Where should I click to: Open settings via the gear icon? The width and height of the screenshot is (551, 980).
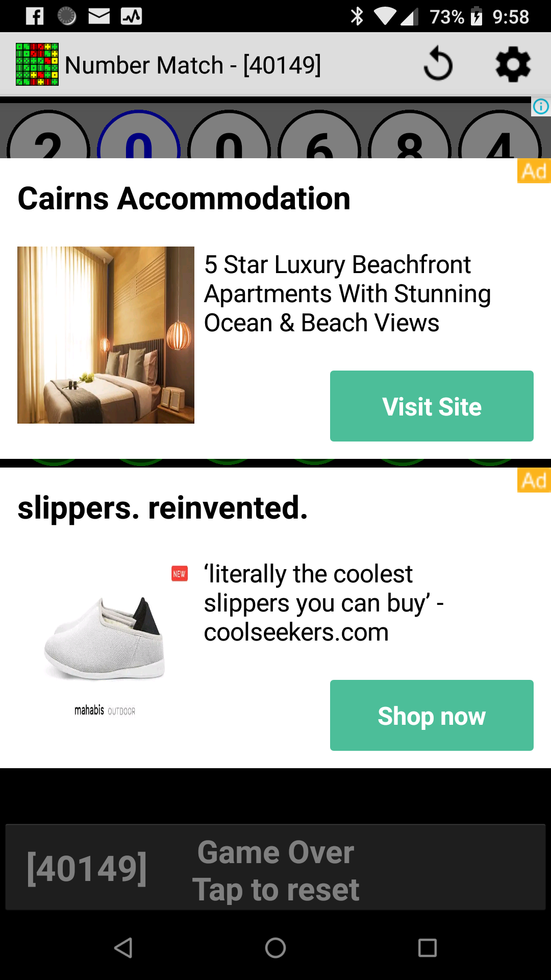513,64
